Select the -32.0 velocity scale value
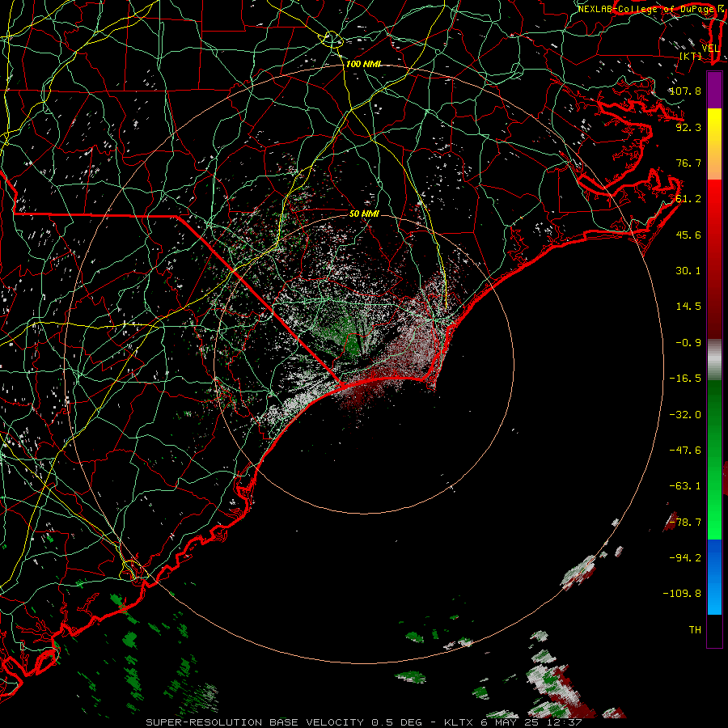 (685, 415)
